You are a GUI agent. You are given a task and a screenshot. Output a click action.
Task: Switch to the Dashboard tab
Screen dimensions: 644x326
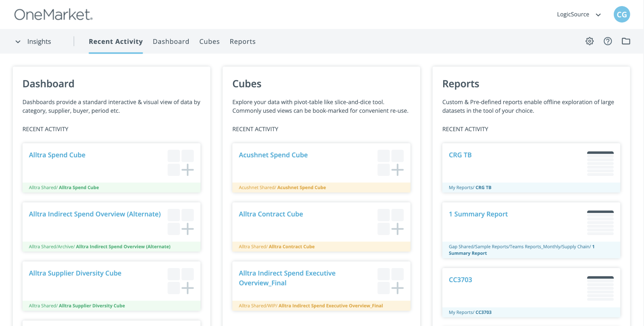[171, 41]
